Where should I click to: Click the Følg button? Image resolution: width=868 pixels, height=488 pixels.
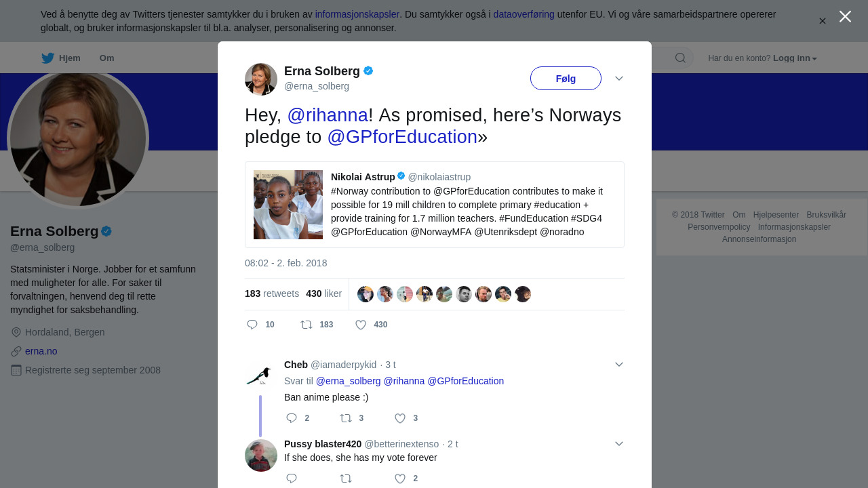click(566, 79)
